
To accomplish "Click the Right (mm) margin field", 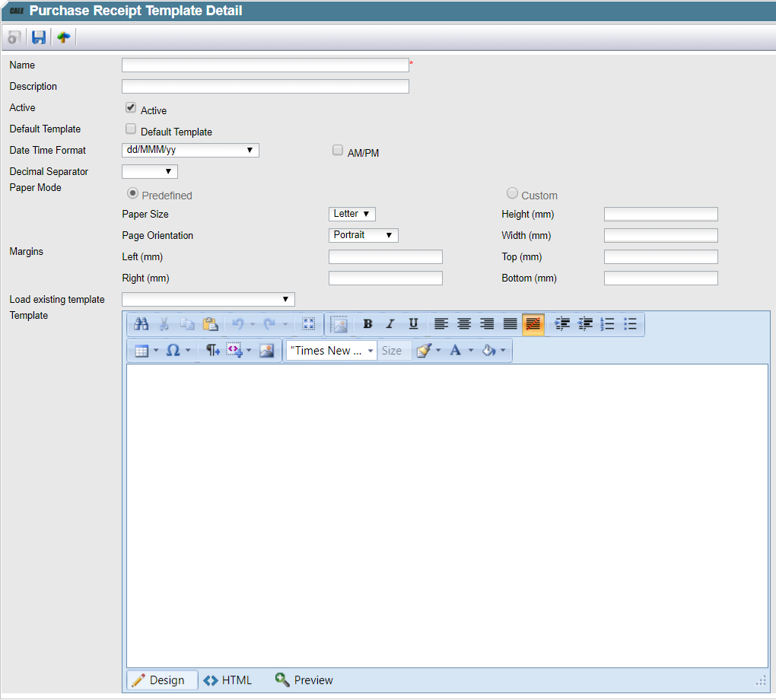I will tap(386, 278).
